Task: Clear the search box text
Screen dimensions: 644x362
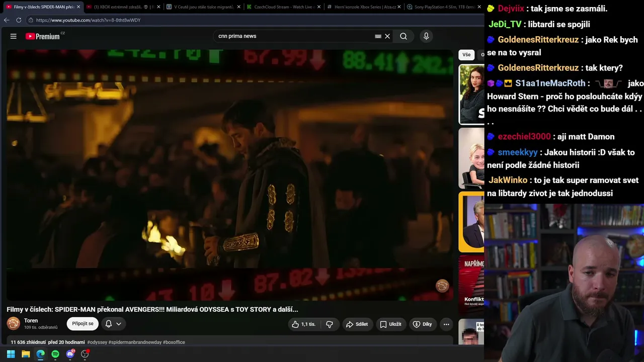Action: tap(387, 36)
